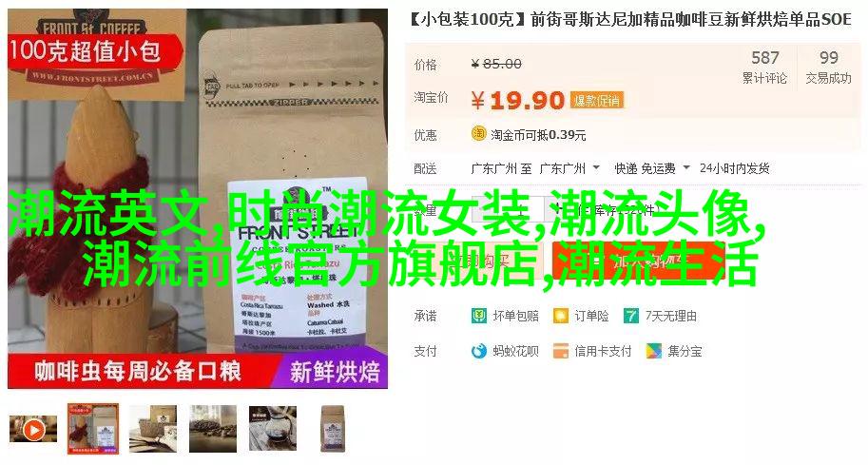
Task: Click the 爆款促销 promotion tag
Action: [x=597, y=101]
